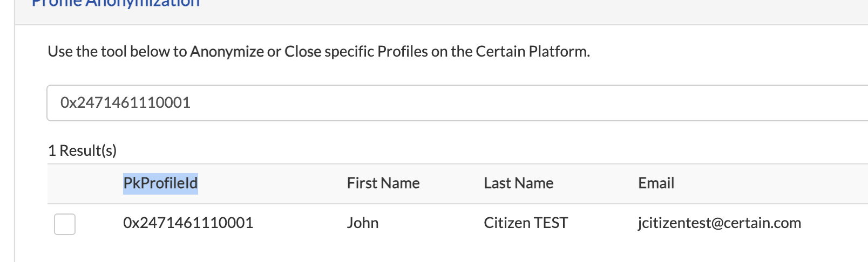Open the jcitizentest@certain.com email entry
Screen dimensions: 868x262
[720, 223]
